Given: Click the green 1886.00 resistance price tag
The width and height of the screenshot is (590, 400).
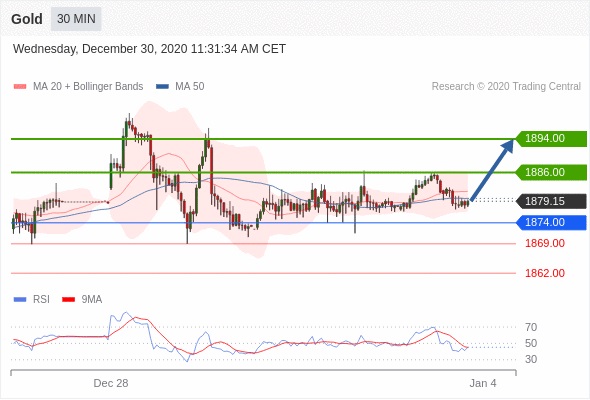Looking at the screenshot, I should click(x=551, y=172).
